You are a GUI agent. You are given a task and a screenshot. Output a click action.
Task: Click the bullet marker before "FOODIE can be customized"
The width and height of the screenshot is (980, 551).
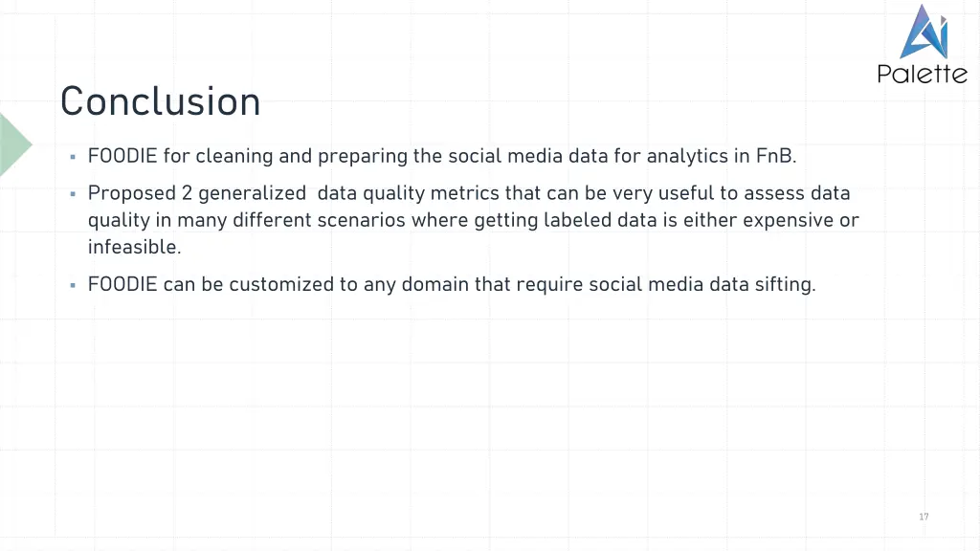[73, 285]
